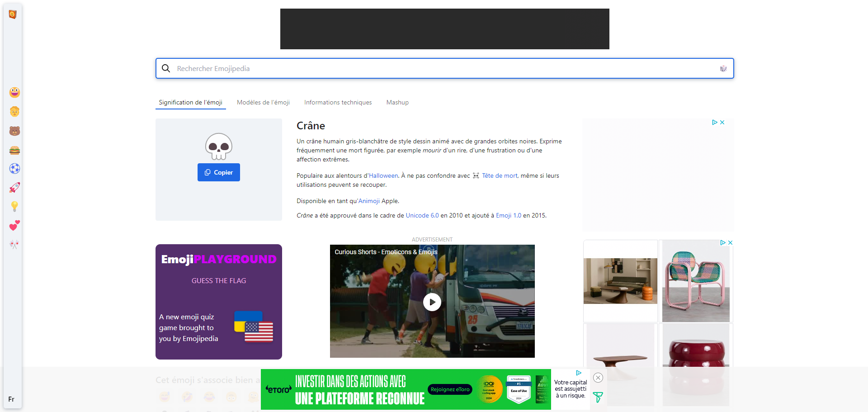Switch to Modèles de l'émoji tab
Image resolution: width=868 pixels, height=412 pixels.
(263, 103)
